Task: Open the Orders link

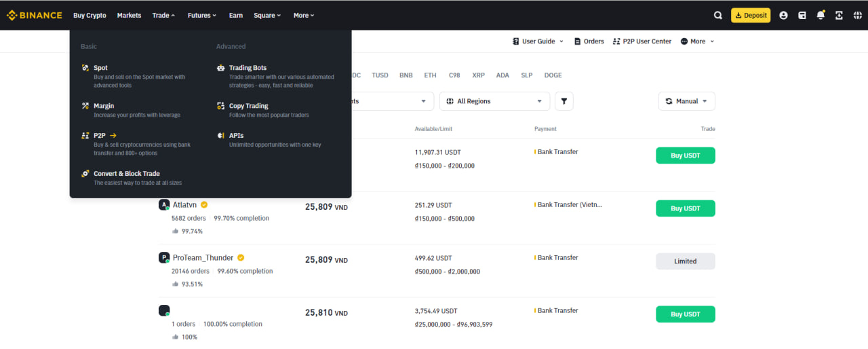Action: tap(589, 41)
